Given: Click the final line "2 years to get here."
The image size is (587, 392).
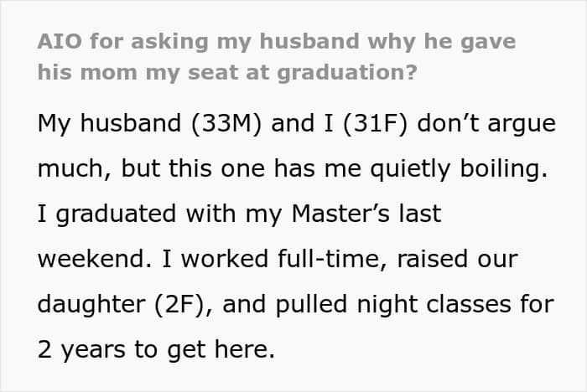Looking at the screenshot, I should click(x=157, y=349).
